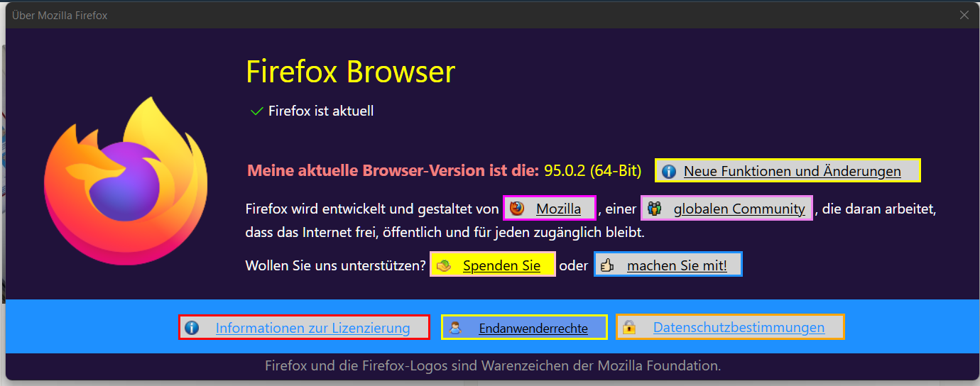The width and height of the screenshot is (980, 386).
Task: Click the 'Firefox Browser' heading
Action: point(350,72)
